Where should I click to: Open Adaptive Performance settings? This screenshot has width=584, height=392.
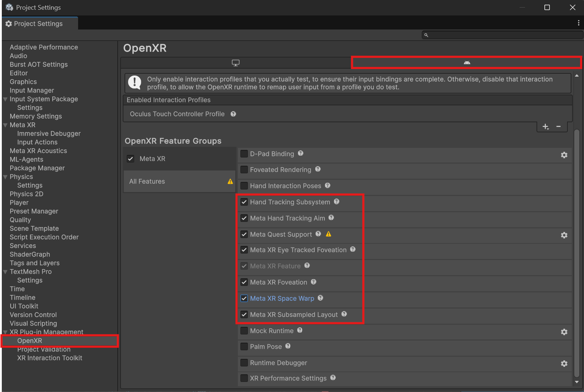pyautogui.click(x=44, y=47)
